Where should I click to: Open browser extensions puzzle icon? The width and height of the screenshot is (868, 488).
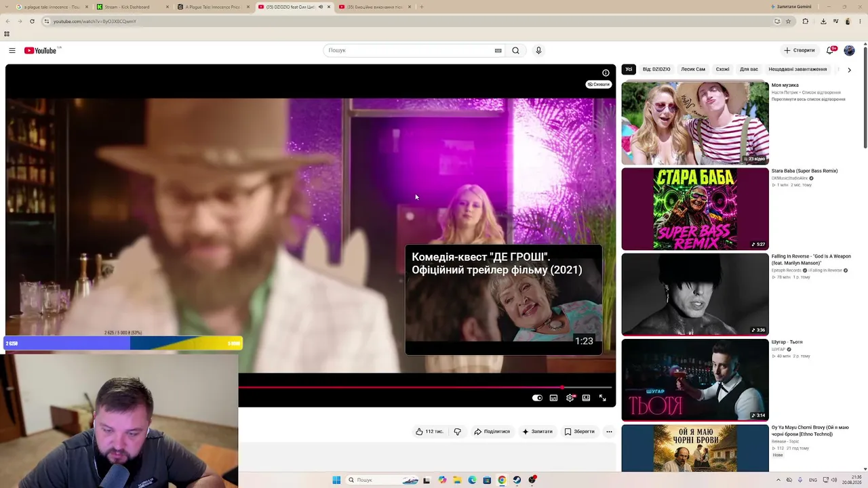pyautogui.click(x=806, y=21)
